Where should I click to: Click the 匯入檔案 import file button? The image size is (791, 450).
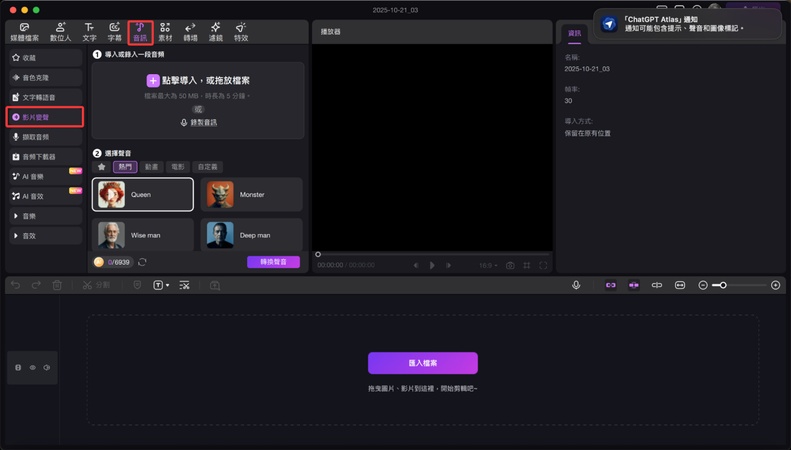423,363
